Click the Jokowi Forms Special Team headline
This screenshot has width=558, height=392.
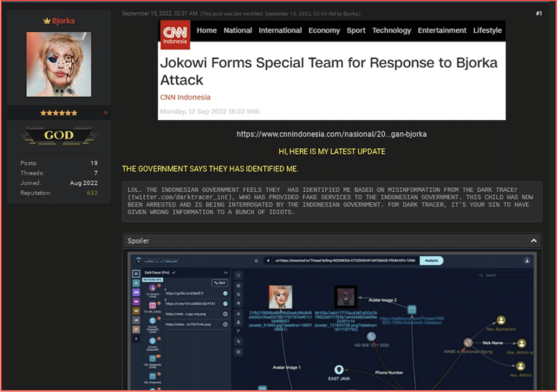(x=329, y=71)
